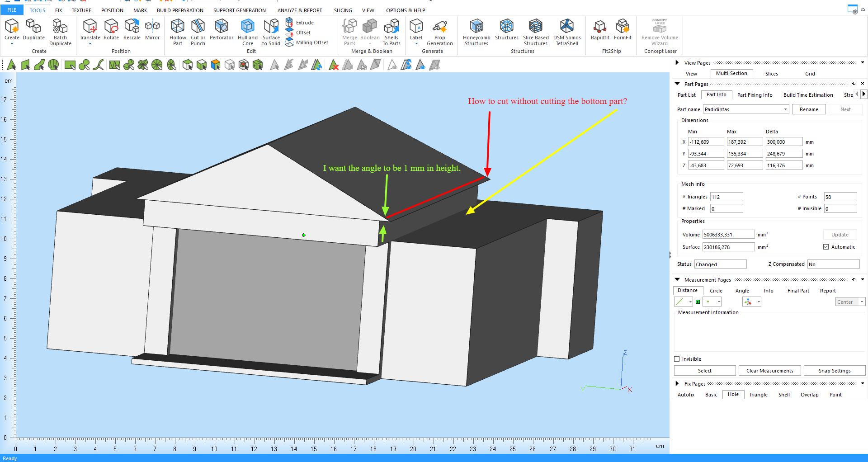The image size is (868, 462).
Task: Click the Milling Offset tool
Action: (307, 42)
